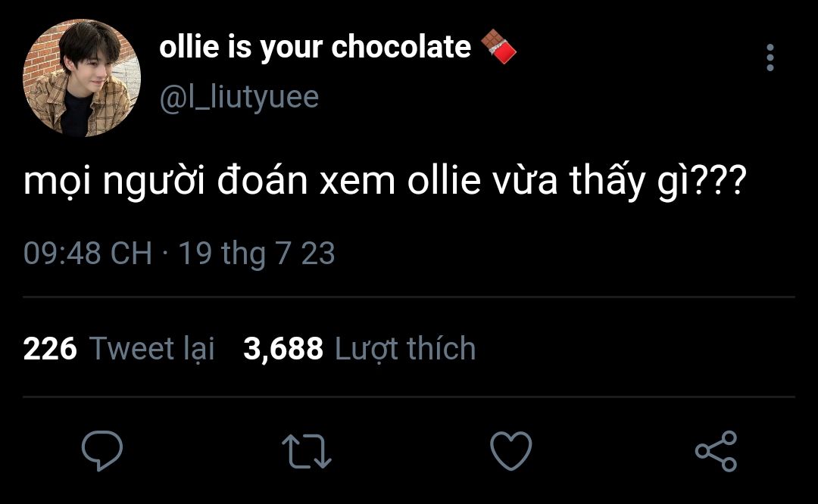Open the user's profile picture
The height and width of the screenshot is (504, 818).
(x=82, y=78)
